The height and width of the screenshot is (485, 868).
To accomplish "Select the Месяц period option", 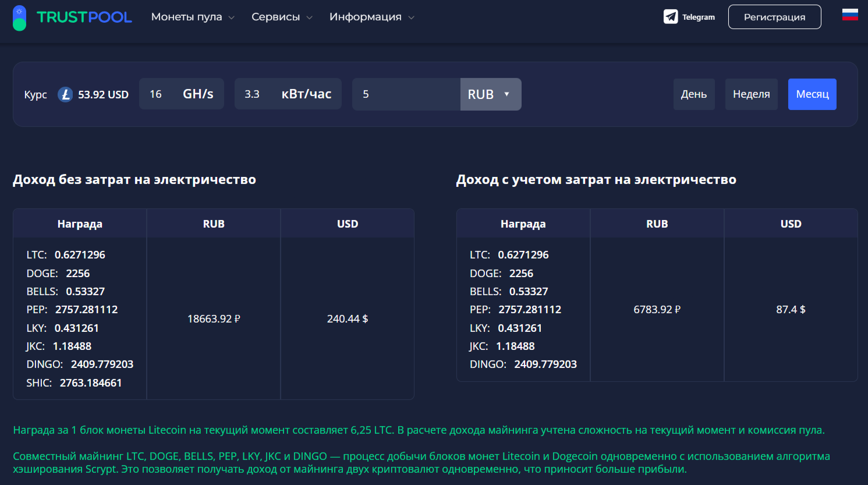I will pyautogui.click(x=812, y=94).
